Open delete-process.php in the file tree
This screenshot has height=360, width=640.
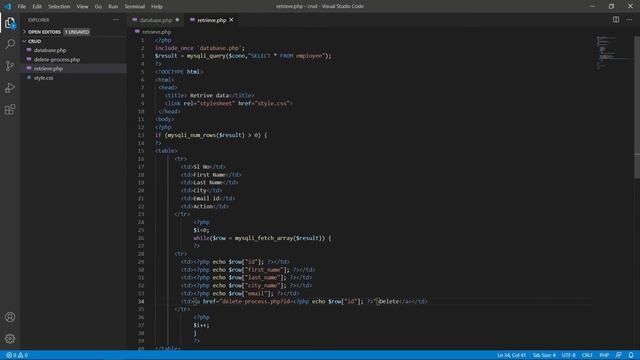(57, 60)
